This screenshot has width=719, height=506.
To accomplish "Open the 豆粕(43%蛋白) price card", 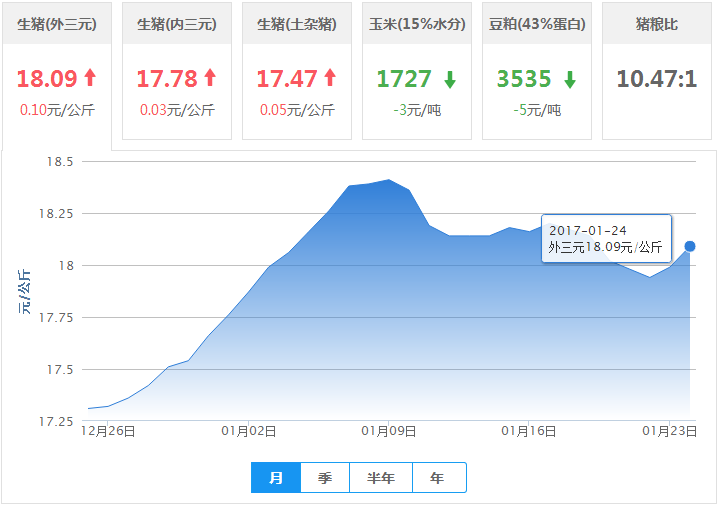I will (537, 71).
